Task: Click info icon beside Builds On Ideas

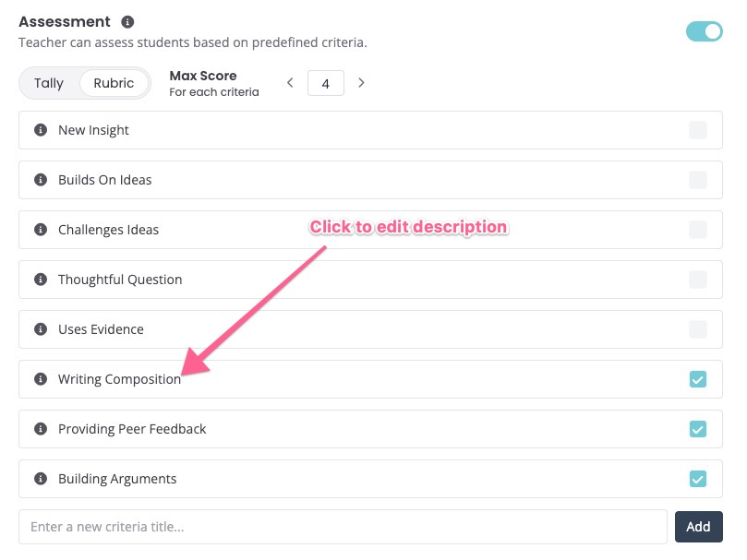Action: (x=41, y=180)
